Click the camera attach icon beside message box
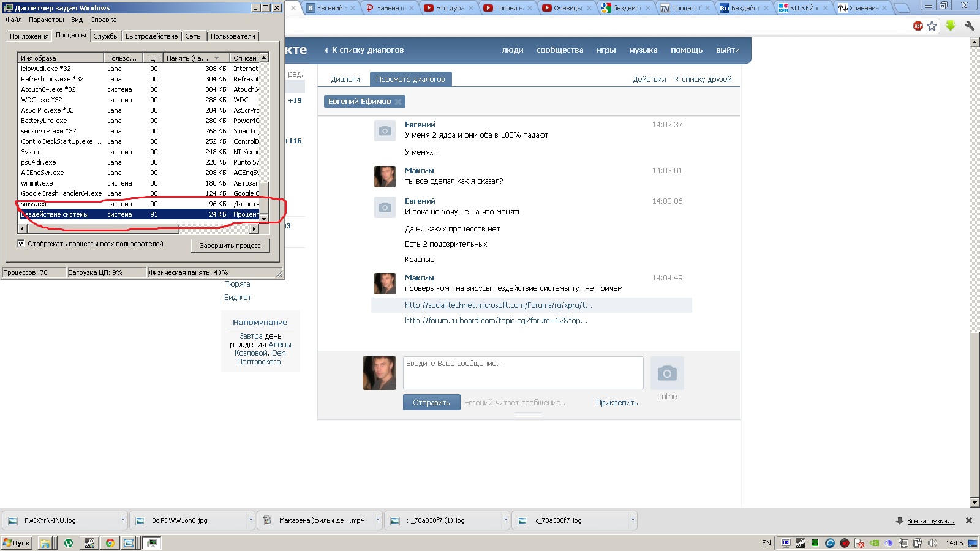This screenshot has width=980, height=551. click(x=667, y=373)
